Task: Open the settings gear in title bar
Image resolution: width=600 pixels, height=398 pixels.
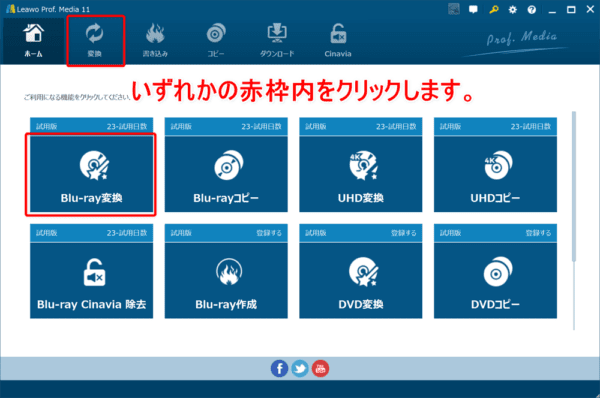Action: pyautogui.click(x=512, y=10)
